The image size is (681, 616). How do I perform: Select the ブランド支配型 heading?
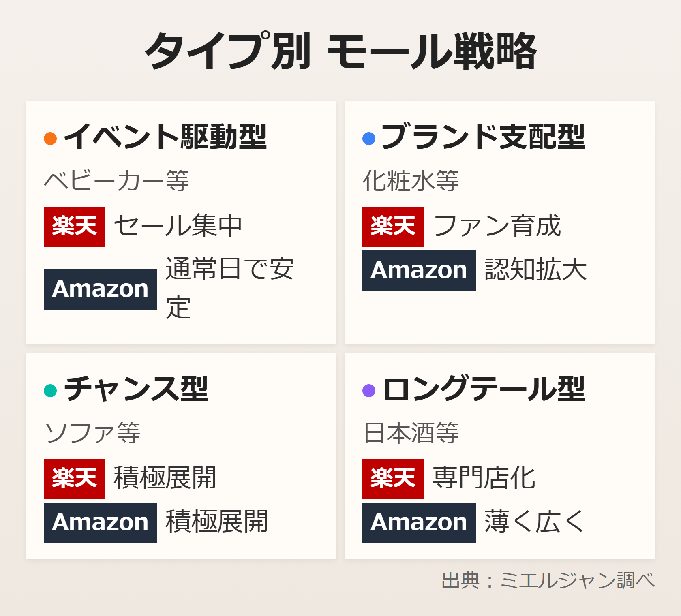tap(483, 137)
